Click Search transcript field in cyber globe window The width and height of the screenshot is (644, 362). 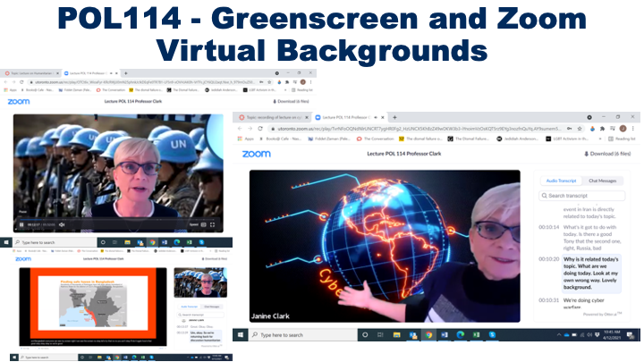[582, 196]
